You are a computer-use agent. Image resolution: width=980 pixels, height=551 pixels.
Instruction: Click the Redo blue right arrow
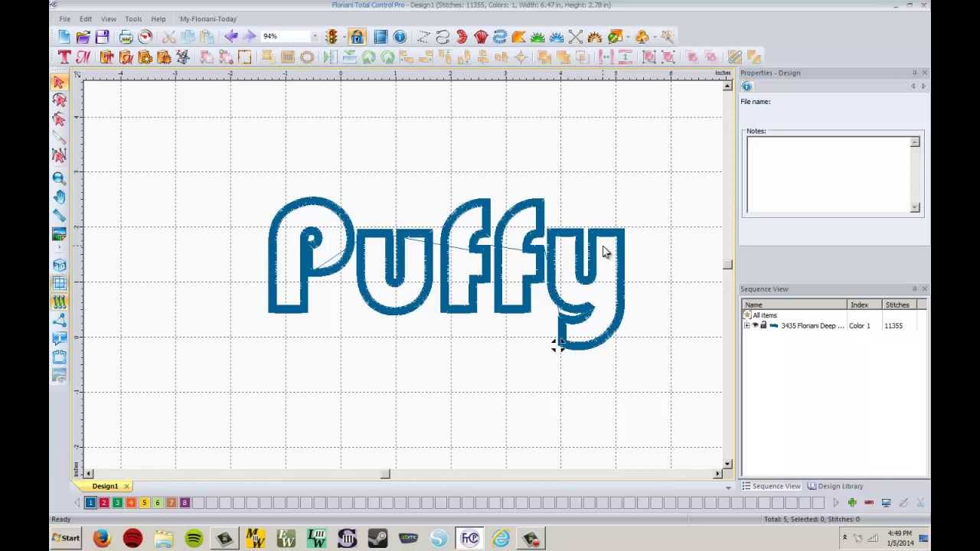point(249,37)
